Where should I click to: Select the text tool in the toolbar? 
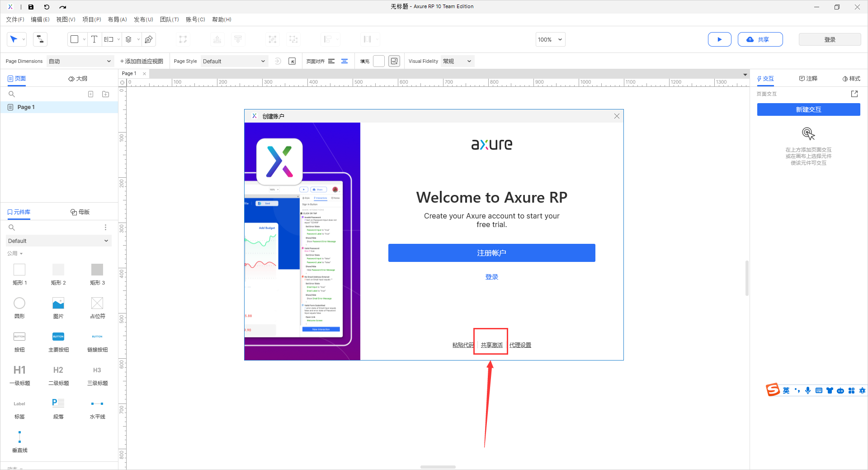pyautogui.click(x=94, y=39)
